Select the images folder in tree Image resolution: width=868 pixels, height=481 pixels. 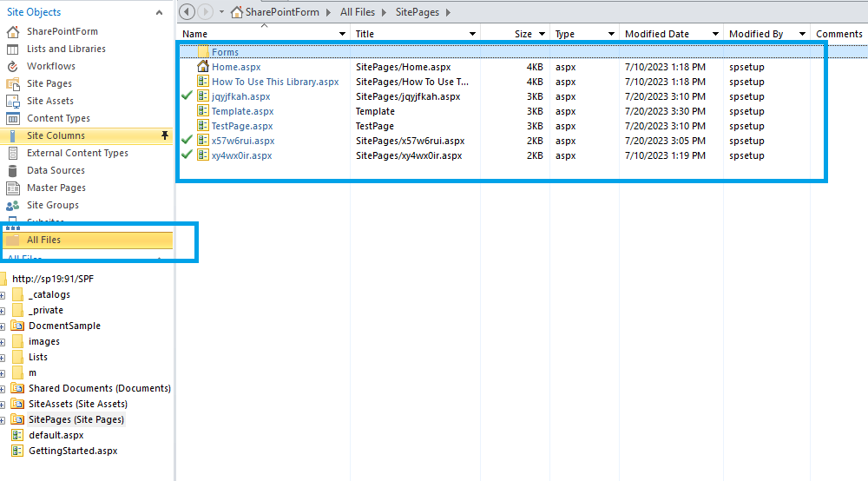point(43,341)
